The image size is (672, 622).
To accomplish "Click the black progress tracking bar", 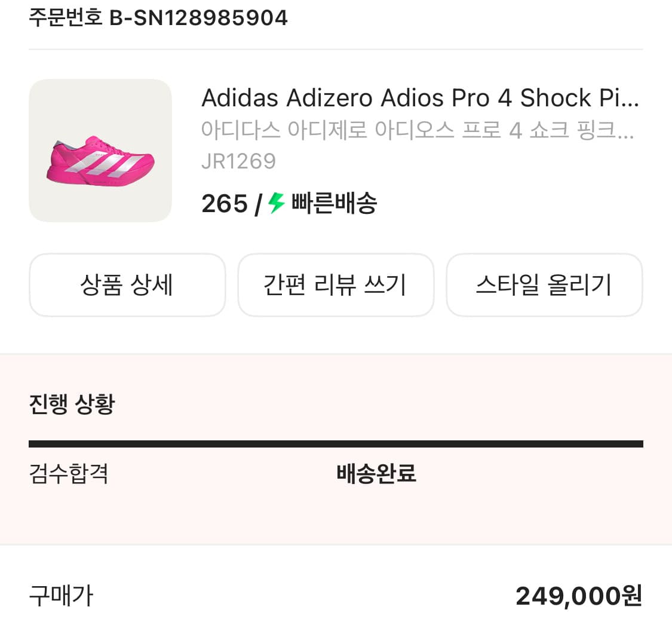I will click(x=336, y=443).
